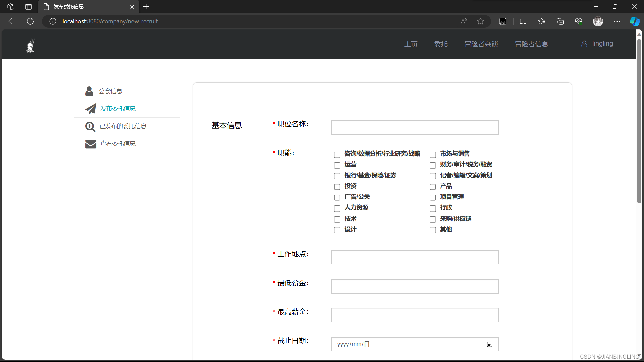Select the 项目管理 checkbox
Image resolution: width=644 pixels, height=362 pixels.
click(433, 198)
